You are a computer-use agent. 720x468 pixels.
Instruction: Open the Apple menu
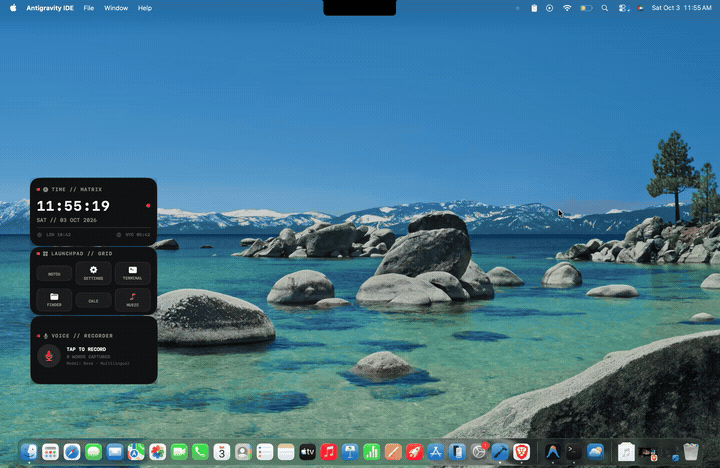tap(13, 8)
